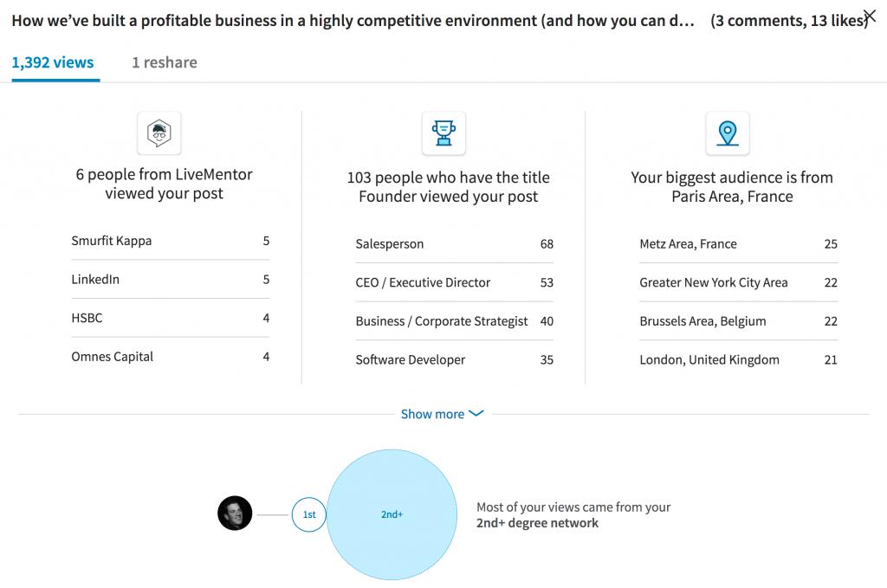Open the 1 reshare tab
The width and height of the screenshot is (887, 588).
[x=164, y=62]
